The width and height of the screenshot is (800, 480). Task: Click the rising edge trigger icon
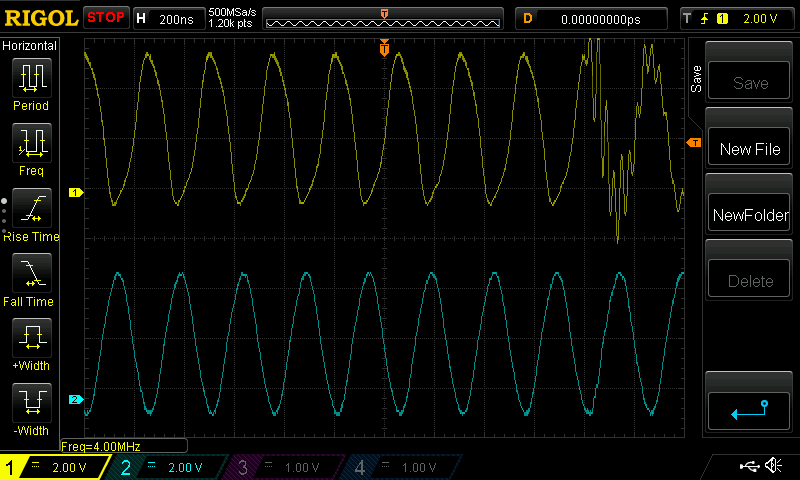(705, 19)
